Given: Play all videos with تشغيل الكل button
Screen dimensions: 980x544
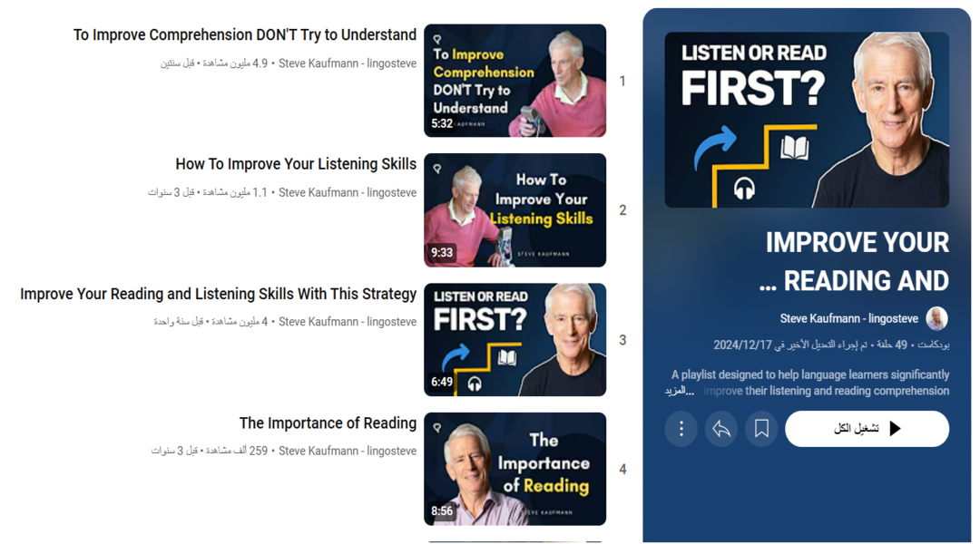Looking at the screenshot, I should [x=867, y=429].
